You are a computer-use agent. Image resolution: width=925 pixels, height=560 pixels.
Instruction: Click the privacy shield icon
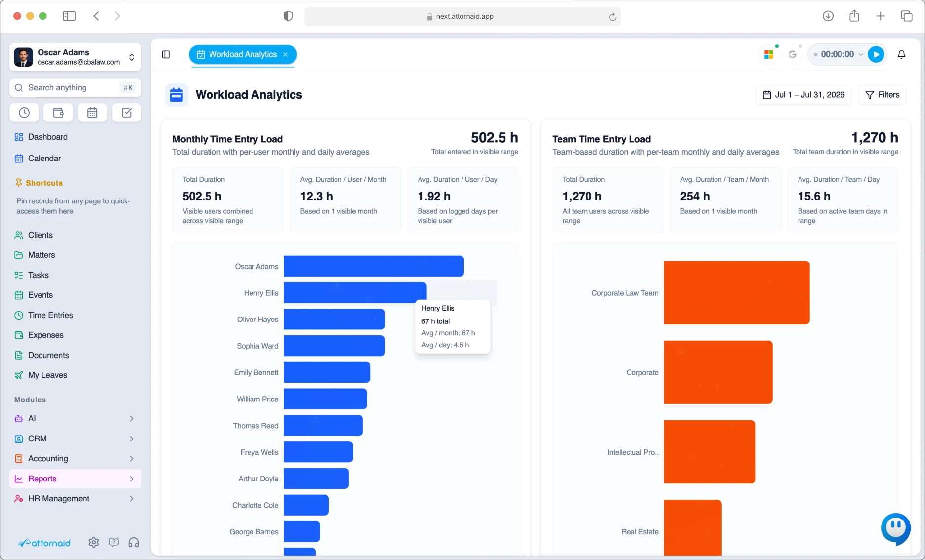tap(288, 16)
